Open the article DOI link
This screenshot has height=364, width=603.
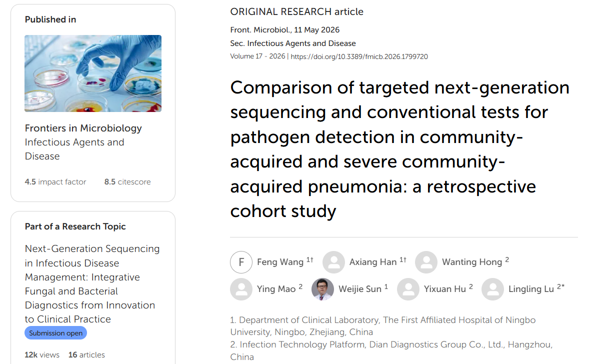point(359,56)
